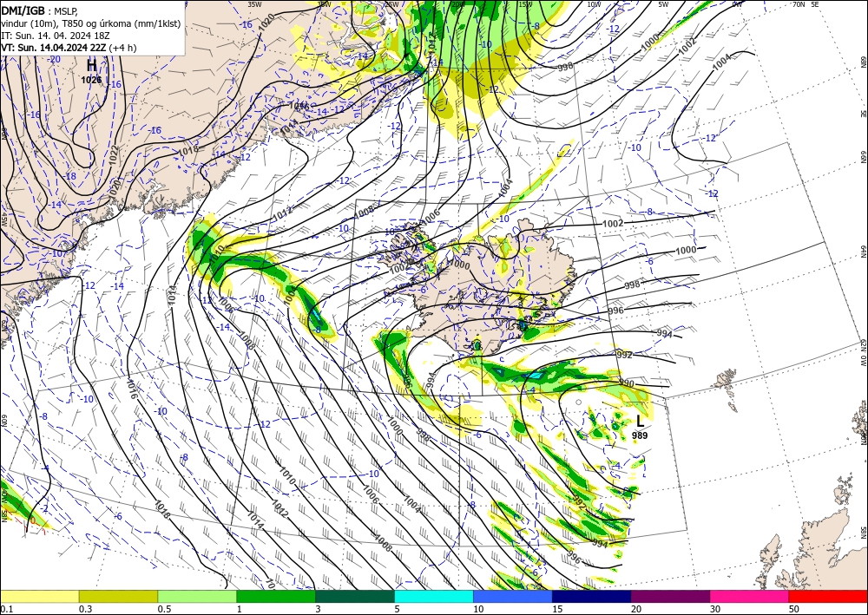Click the light green 0.5–1 legend swatch
The width and height of the screenshot is (868, 615).
(197, 596)
